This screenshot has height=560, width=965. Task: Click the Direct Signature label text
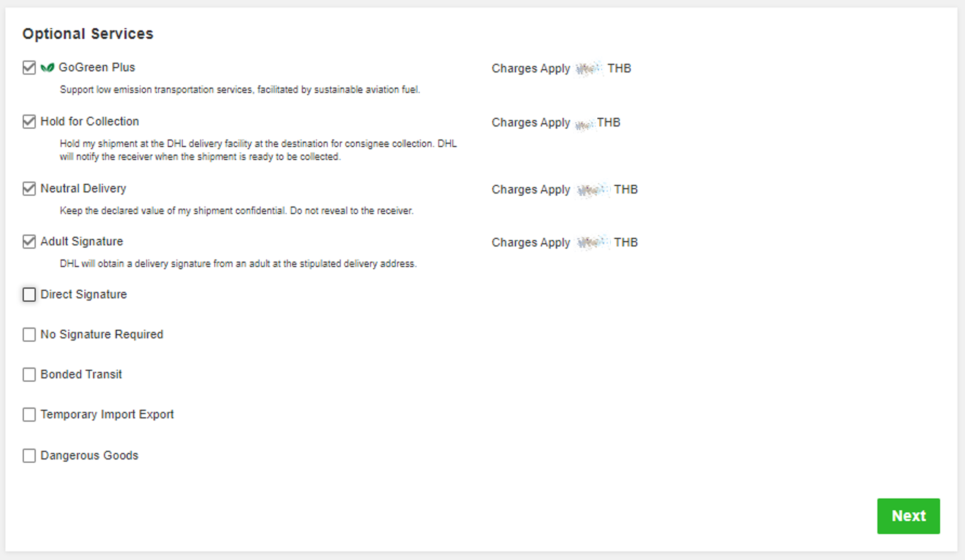(x=83, y=294)
